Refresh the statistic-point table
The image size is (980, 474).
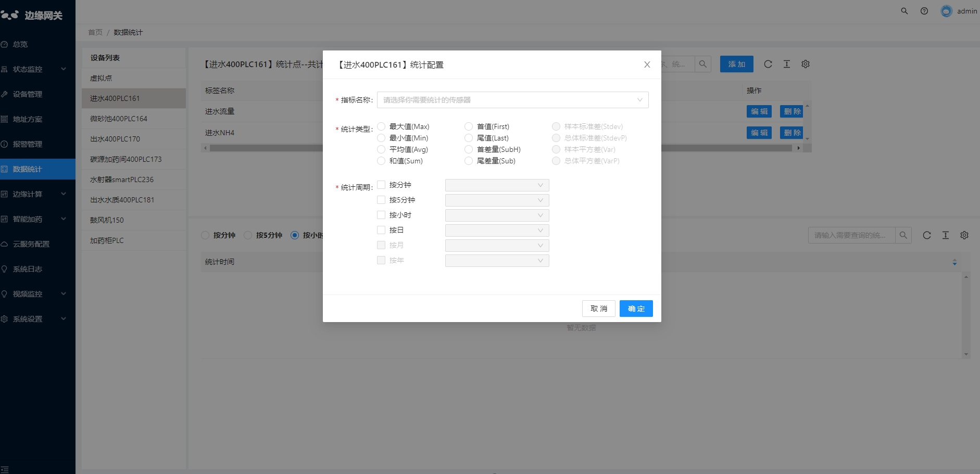tap(768, 64)
